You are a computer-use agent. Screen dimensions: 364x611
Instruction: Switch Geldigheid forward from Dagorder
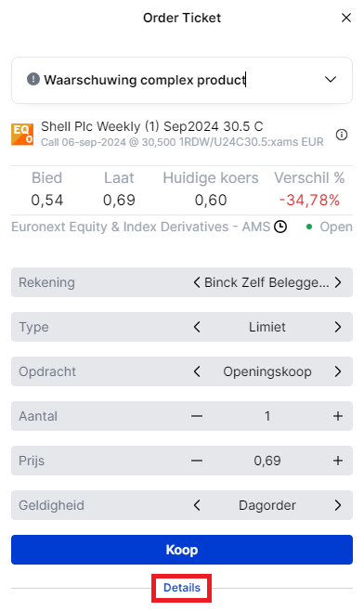(338, 505)
